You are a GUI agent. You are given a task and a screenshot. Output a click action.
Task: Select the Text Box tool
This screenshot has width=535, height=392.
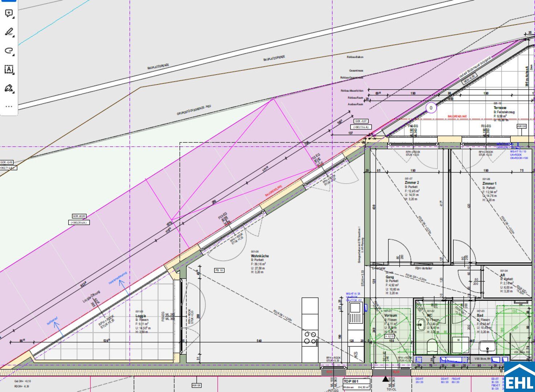click(9, 70)
